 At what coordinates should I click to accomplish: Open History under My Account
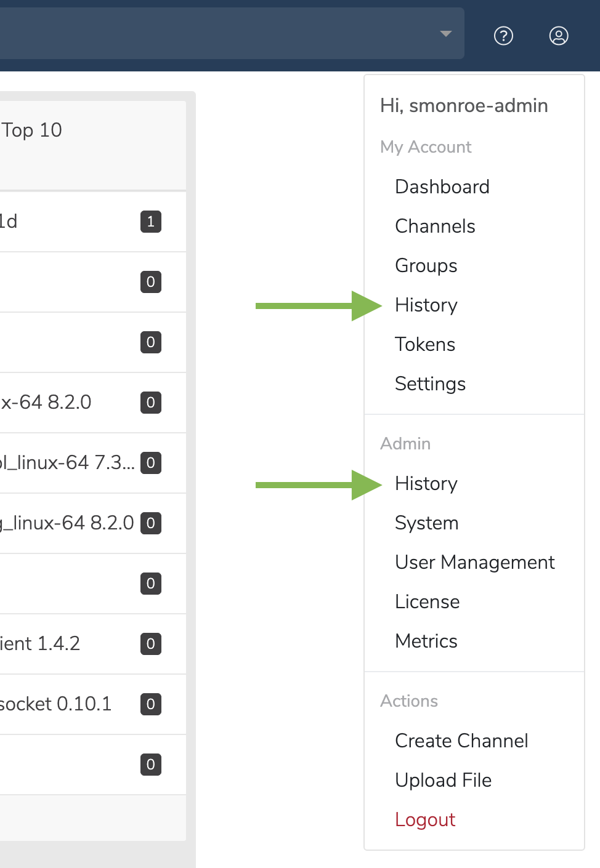pyautogui.click(x=426, y=305)
